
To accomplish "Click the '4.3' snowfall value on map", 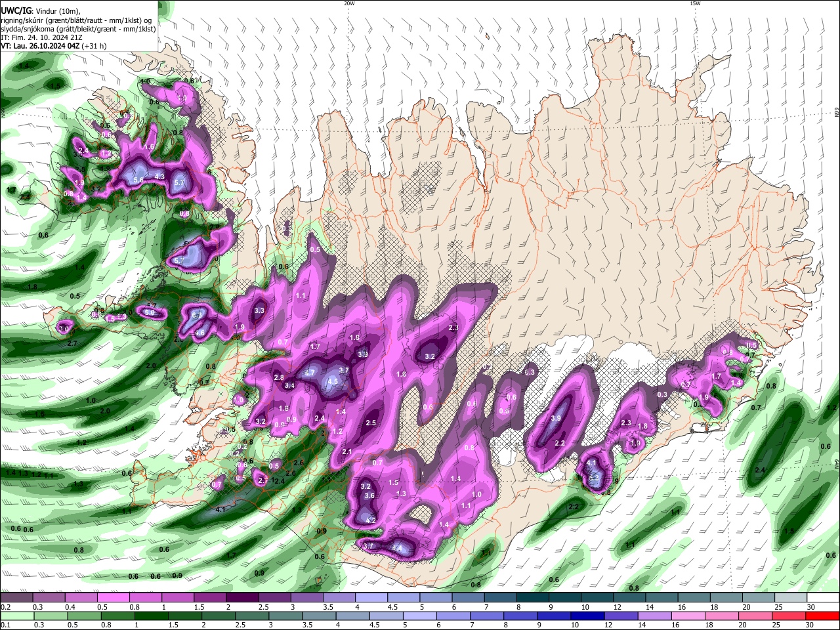I will tap(159, 177).
